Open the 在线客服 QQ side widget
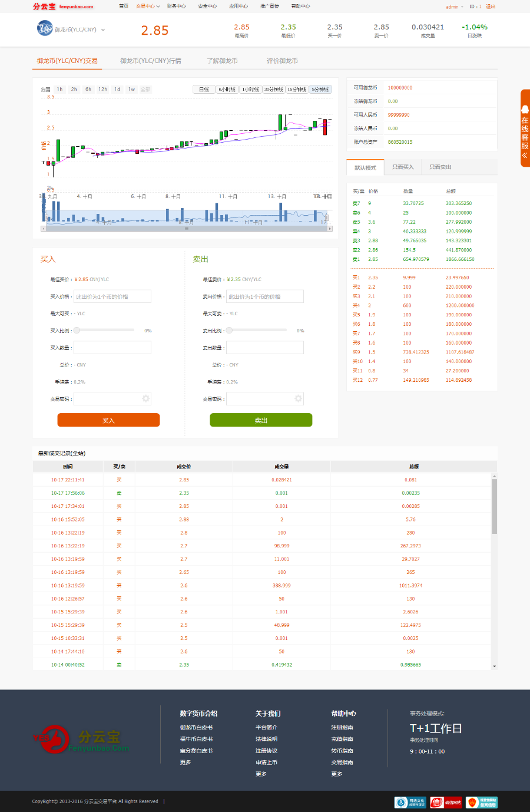 pos(525,128)
